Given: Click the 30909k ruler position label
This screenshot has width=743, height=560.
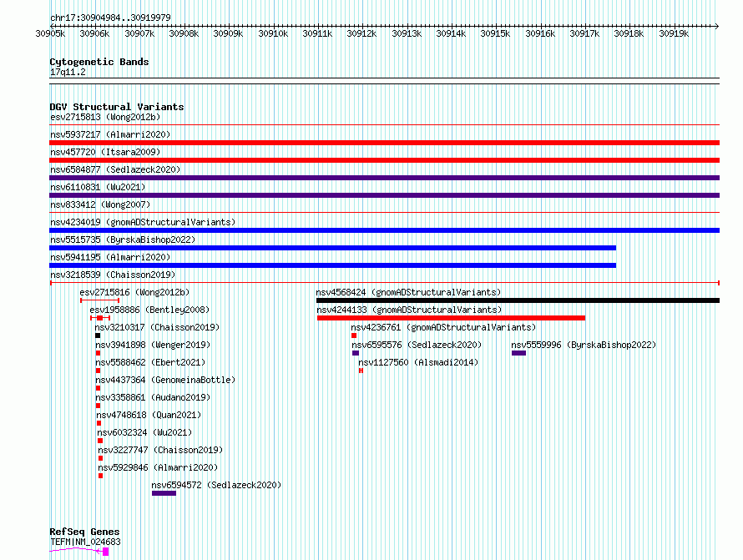Looking at the screenshot, I should (229, 33).
